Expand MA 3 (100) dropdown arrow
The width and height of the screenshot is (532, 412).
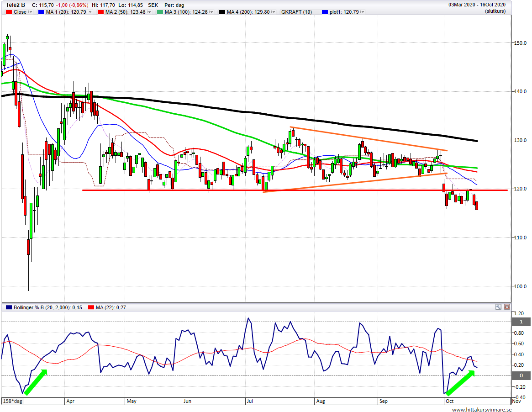click(211, 12)
